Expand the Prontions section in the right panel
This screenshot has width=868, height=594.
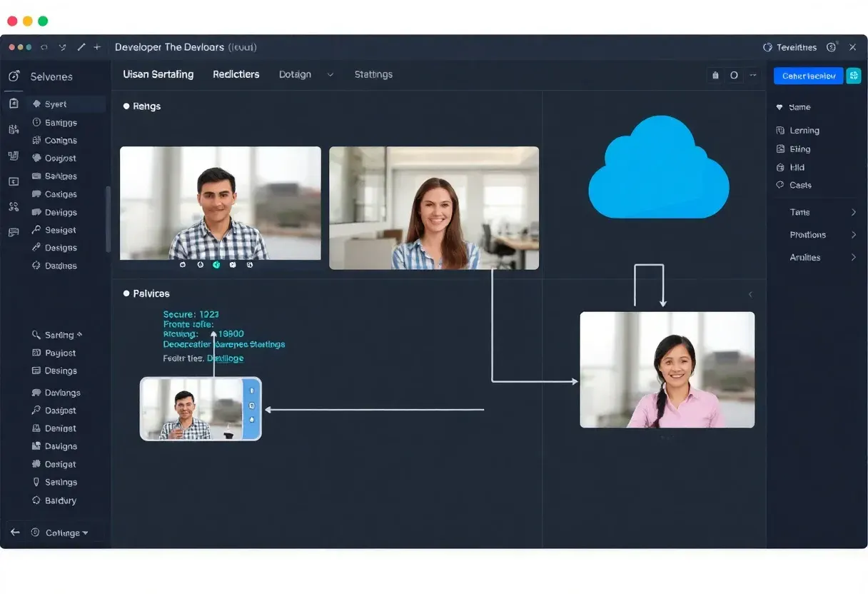pos(807,234)
